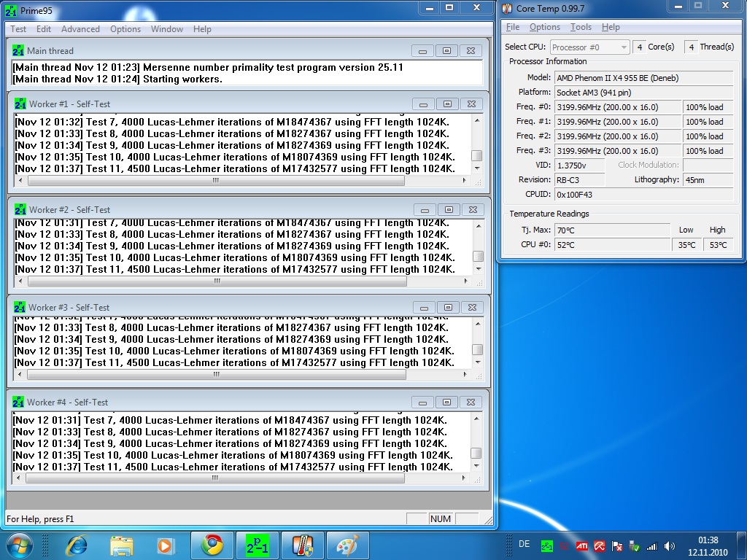
Task: Open the Edit menu in Prime95
Action: click(x=43, y=29)
